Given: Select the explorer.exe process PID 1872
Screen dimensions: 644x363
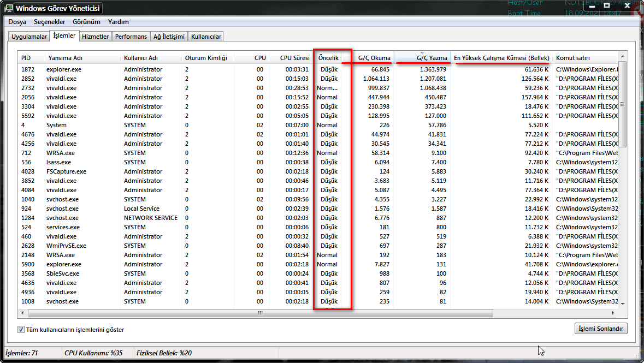Looking at the screenshot, I should (x=318, y=69).
